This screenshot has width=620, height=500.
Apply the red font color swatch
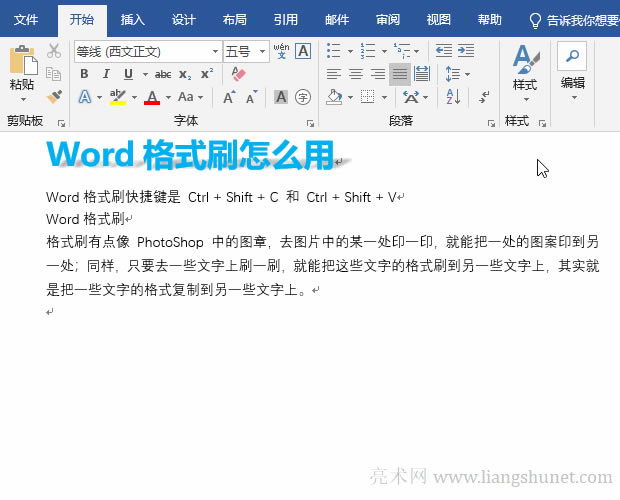pos(151,98)
